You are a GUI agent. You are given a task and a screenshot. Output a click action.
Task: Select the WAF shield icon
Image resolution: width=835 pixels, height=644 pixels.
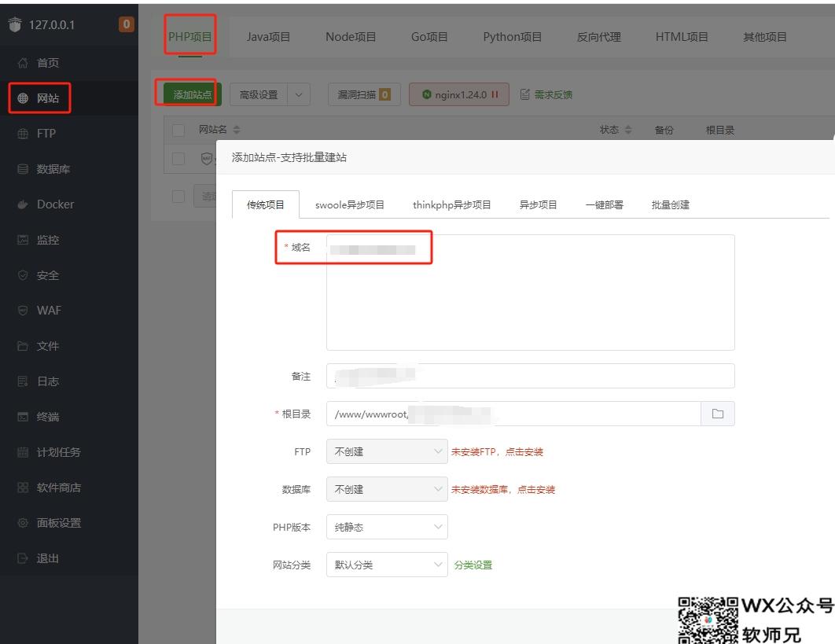(x=23, y=311)
